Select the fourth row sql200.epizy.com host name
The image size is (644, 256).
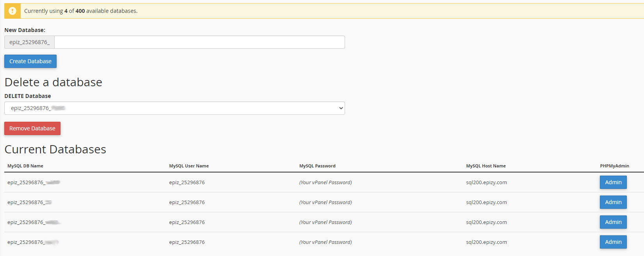[x=486, y=242]
